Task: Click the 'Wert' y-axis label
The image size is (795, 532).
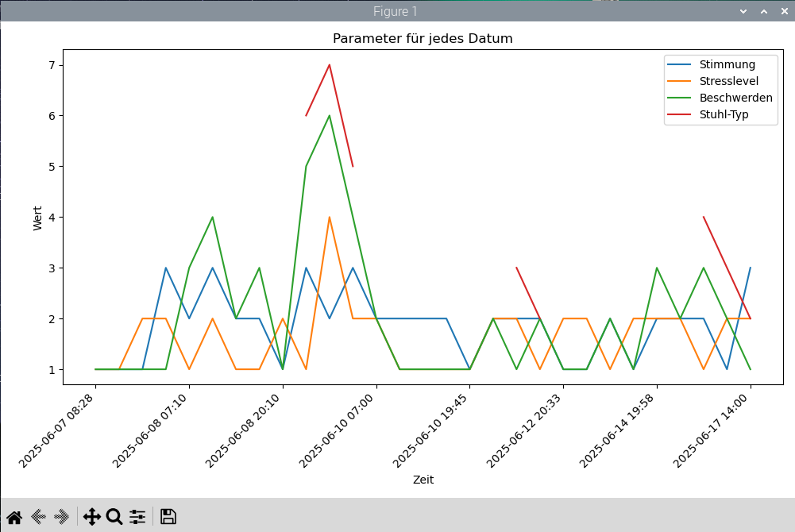Action: click(37, 217)
